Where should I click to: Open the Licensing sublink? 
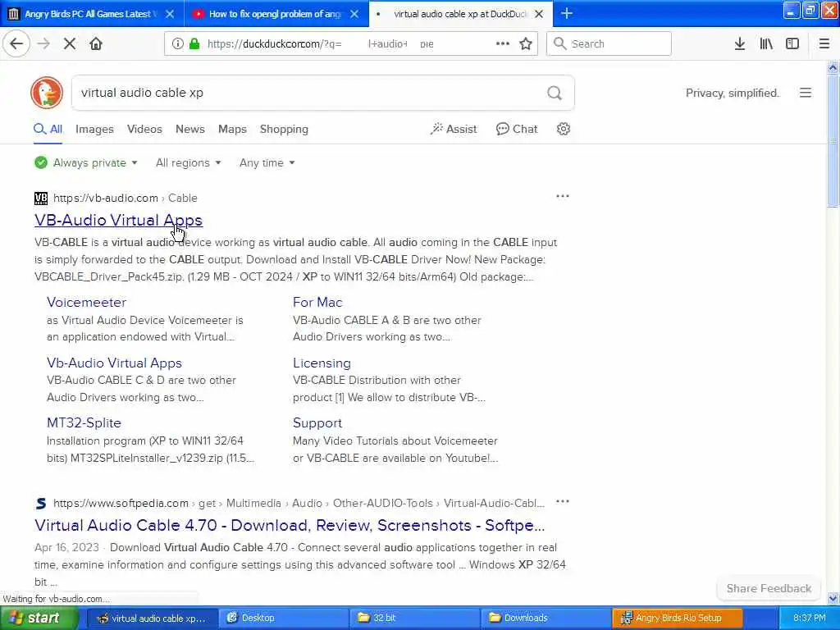322,363
